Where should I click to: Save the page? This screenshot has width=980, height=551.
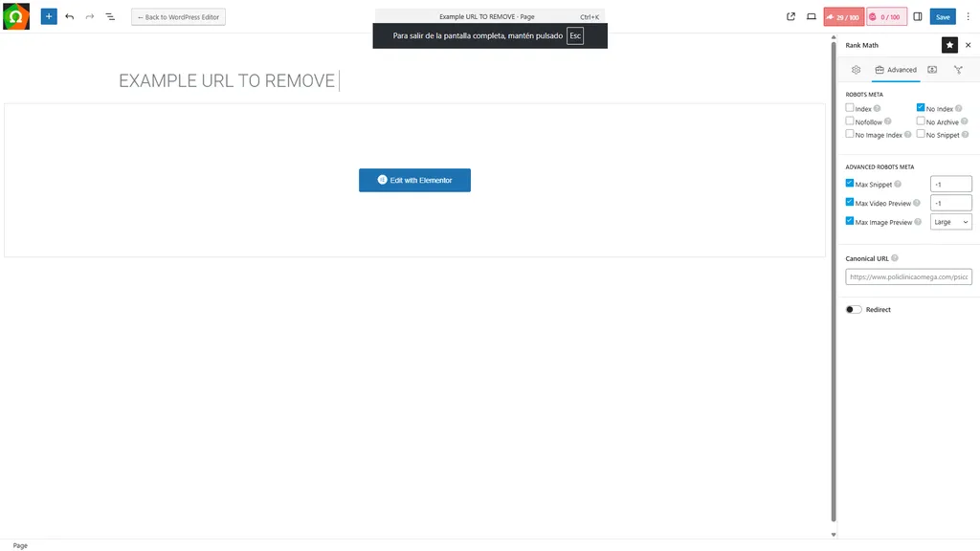pyautogui.click(x=943, y=17)
